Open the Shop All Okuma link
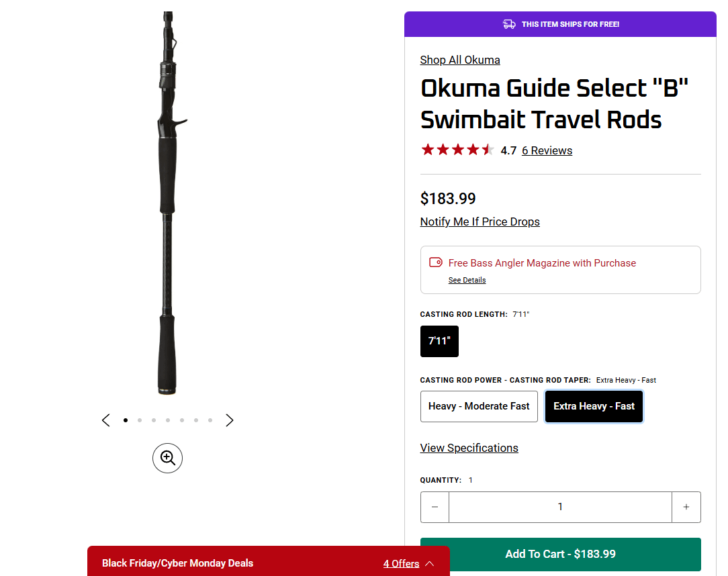Screen dimensions: 728x576 point(460,60)
